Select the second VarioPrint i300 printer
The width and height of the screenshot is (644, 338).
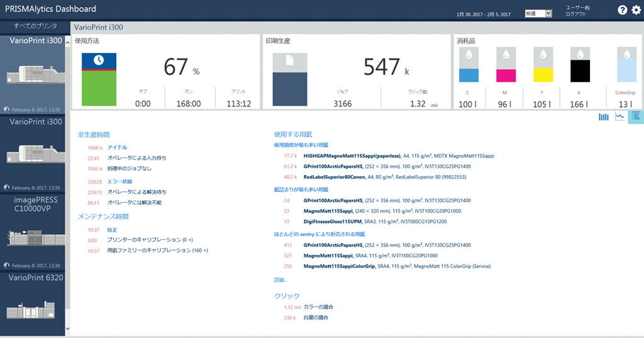click(33, 155)
